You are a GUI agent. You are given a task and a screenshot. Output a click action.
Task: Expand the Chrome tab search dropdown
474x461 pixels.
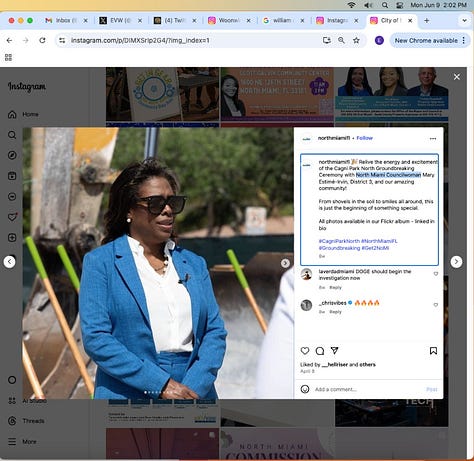click(x=464, y=20)
